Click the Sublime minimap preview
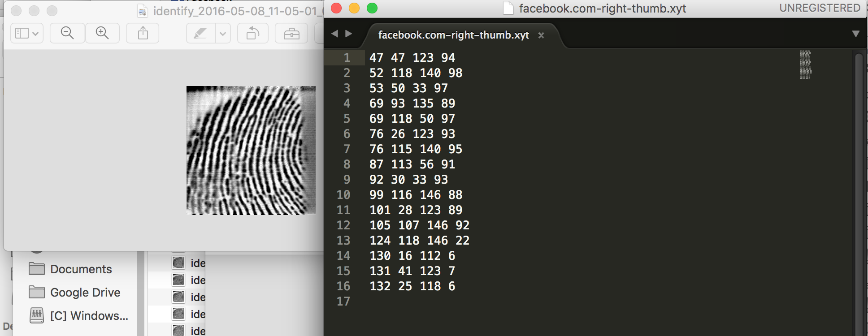The height and width of the screenshot is (336, 868). pyautogui.click(x=806, y=65)
